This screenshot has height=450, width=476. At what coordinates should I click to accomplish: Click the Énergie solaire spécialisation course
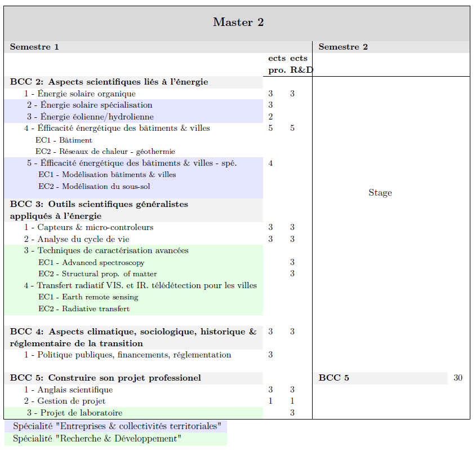[x=90, y=105]
